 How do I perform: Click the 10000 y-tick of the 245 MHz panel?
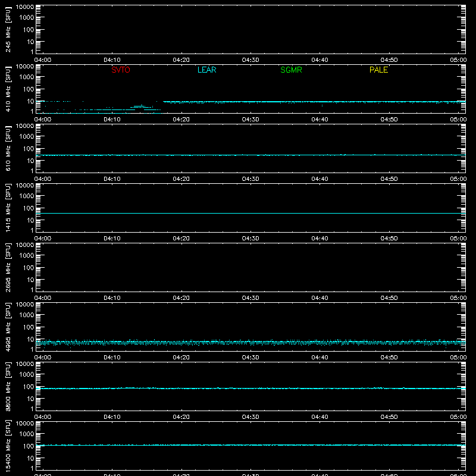tap(25, 7)
